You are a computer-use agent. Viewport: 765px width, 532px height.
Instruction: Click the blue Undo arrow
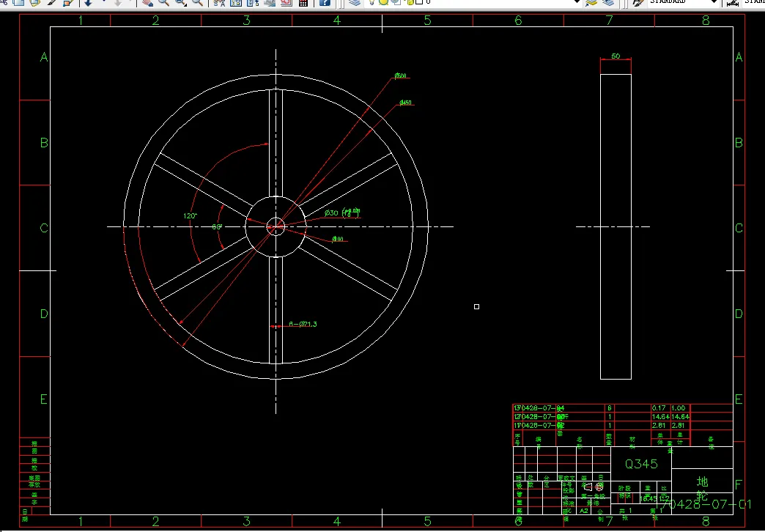click(88, 3)
